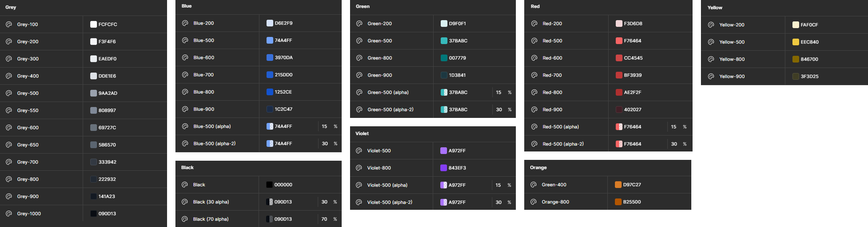Viewport: 868px width, 227px height.
Task: Click the palette icon beside Red-700
Action: (x=534, y=75)
